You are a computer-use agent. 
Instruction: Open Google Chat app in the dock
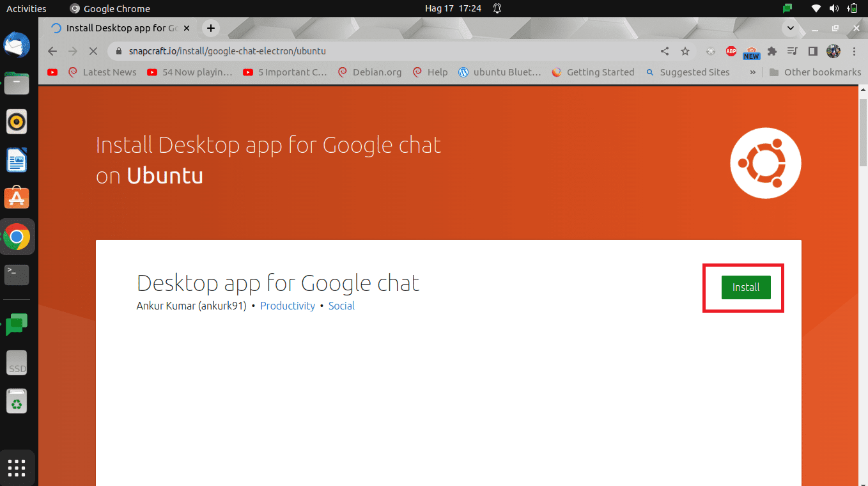coord(17,324)
